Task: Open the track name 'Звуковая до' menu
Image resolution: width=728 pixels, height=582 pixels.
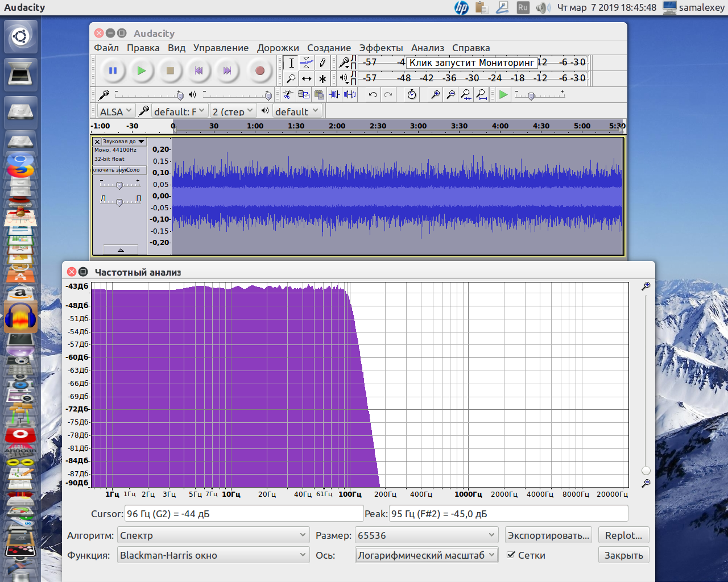Action: tap(123, 142)
